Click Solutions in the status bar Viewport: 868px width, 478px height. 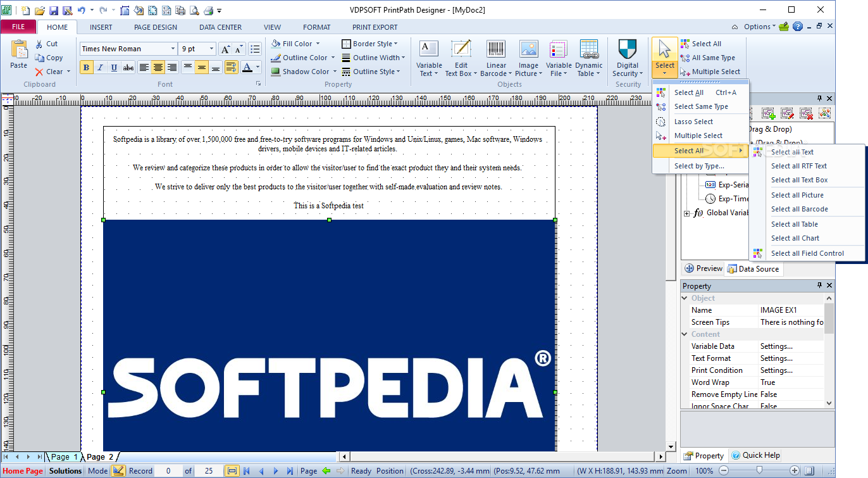coord(66,471)
